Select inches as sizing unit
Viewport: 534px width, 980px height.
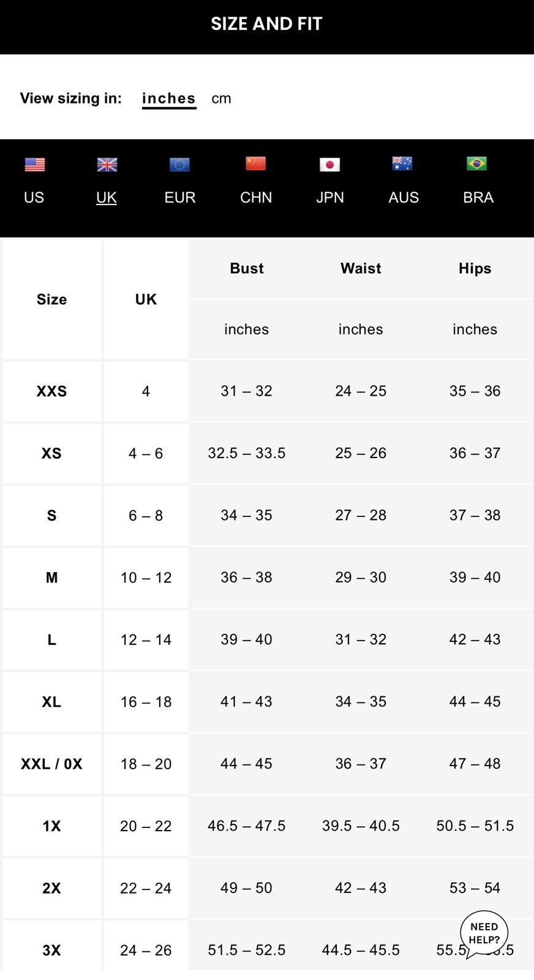coord(169,99)
